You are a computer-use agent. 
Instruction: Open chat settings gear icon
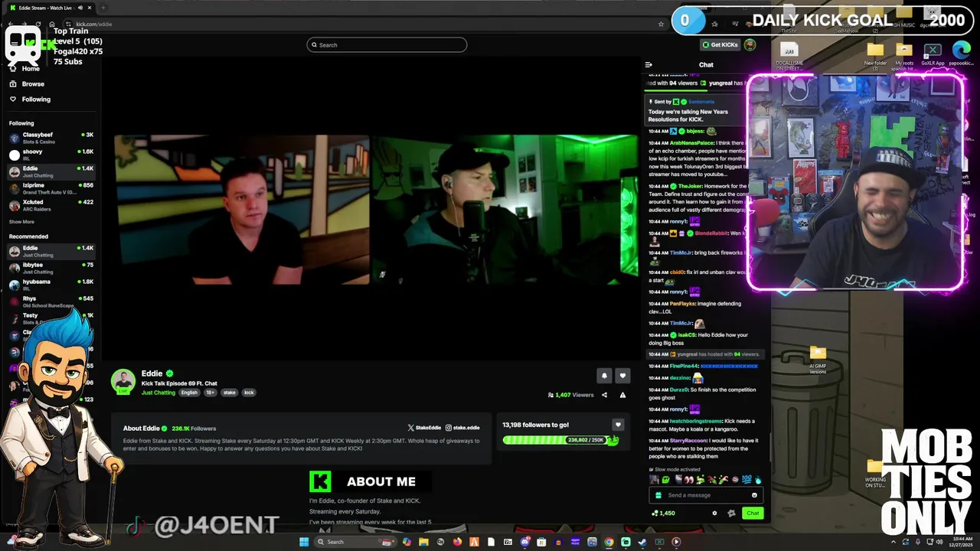714,513
